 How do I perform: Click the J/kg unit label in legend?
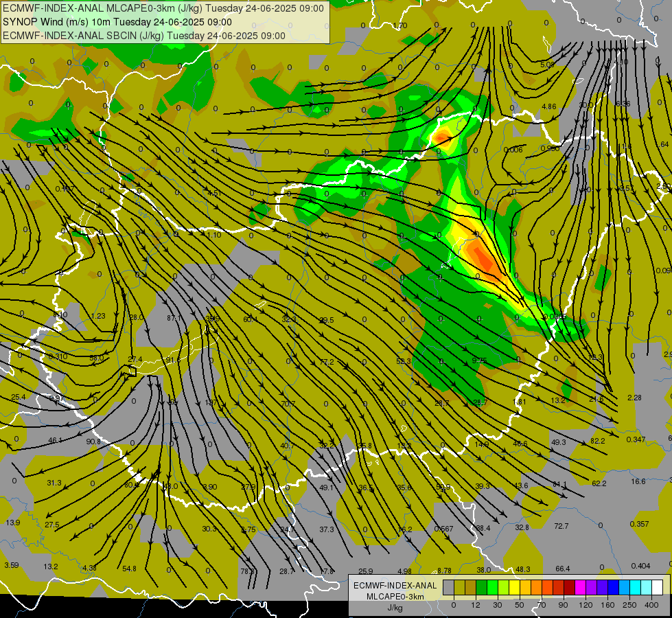click(395, 608)
